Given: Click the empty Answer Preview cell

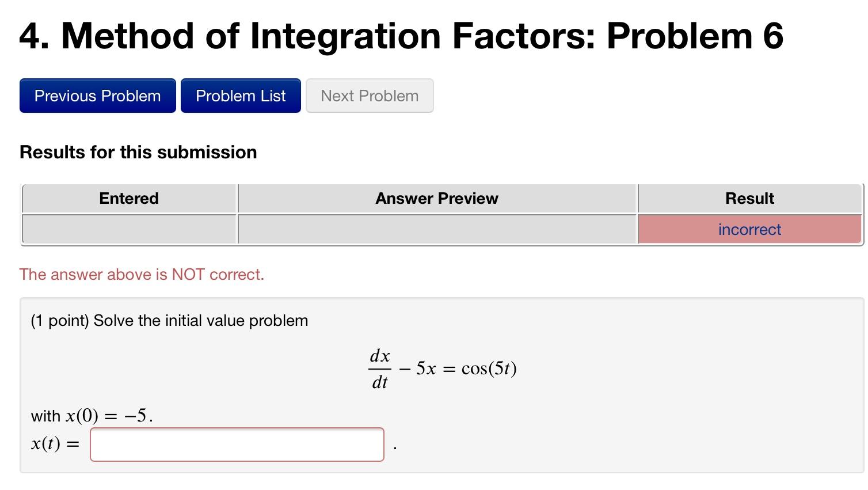Looking at the screenshot, I should tap(437, 229).
